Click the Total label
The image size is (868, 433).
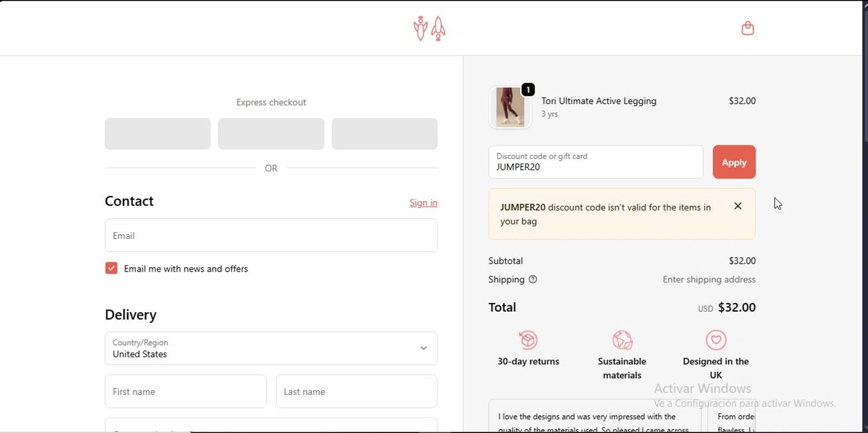point(502,308)
